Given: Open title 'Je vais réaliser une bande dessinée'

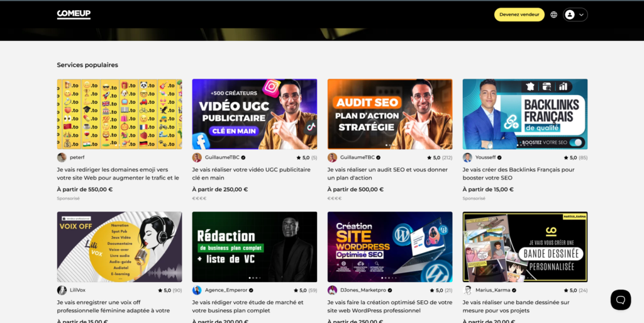Looking at the screenshot, I should [x=516, y=307].
